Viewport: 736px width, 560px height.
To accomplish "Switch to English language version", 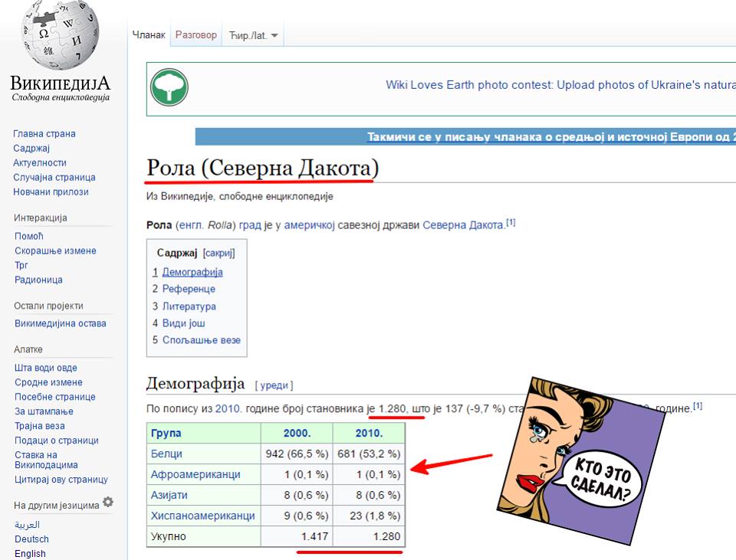I will coord(30,553).
